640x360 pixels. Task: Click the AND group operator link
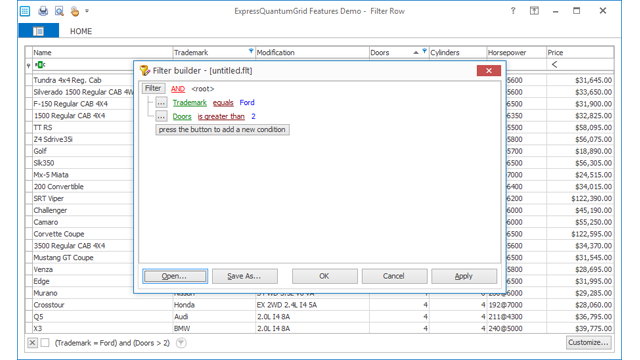pos(178,89)
